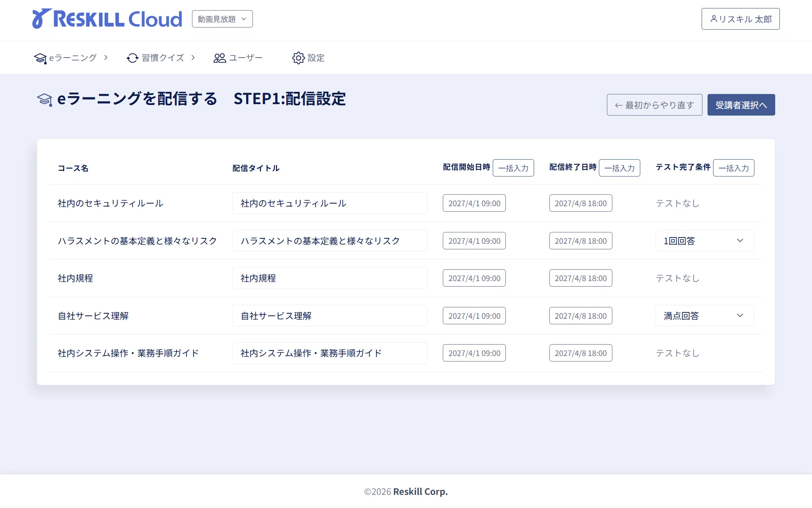The image size is (812, 508).
Task: Set end date for 社内規程 row
Action: pyautogui.click(x=581, y=278)
